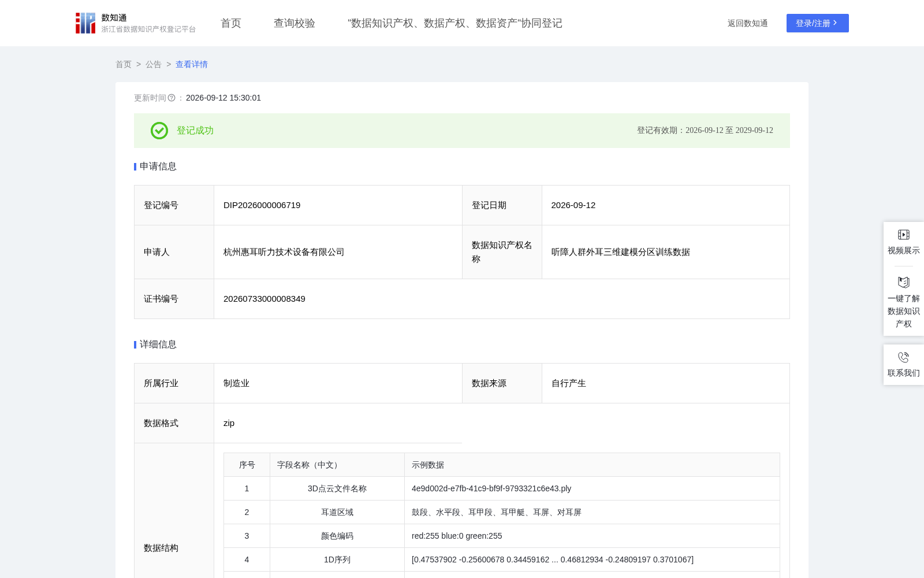Viewport: 924px width, 578px height.
Task: Open the 查询校验 navigation tab
Action: point(295,23)
